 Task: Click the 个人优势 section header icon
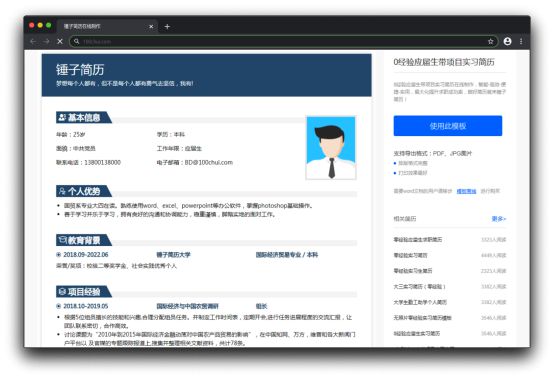click(x=62, y=191)
